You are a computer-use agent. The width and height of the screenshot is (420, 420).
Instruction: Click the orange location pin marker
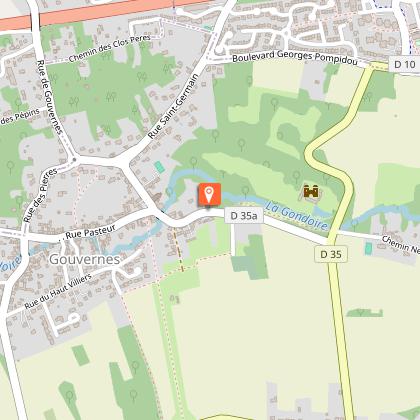[209, 195]
